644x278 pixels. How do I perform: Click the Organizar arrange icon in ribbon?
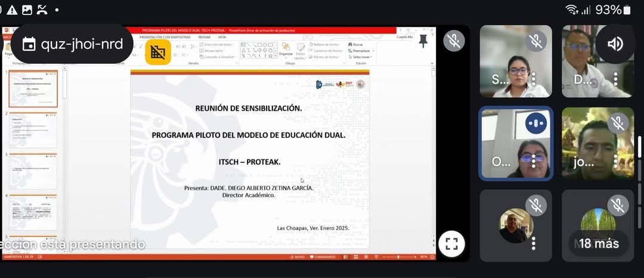pyautogui.click(x=286, y=48)
